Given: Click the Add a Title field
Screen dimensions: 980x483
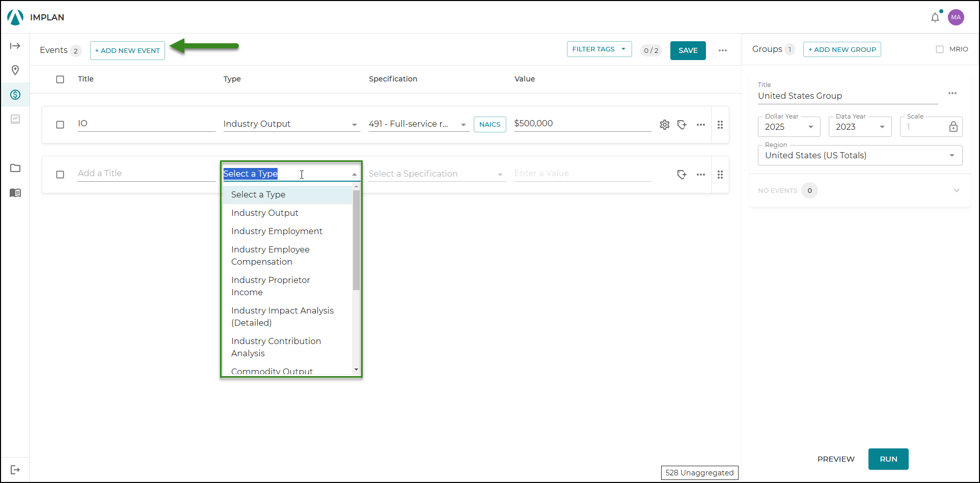Looking at the screenshot, I should pos(146,174).
